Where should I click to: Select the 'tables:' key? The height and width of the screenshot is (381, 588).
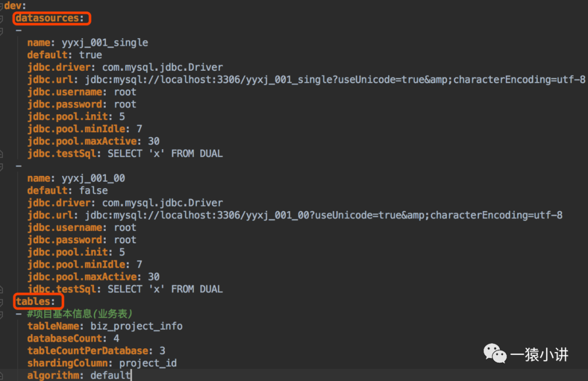pos(35,302)
